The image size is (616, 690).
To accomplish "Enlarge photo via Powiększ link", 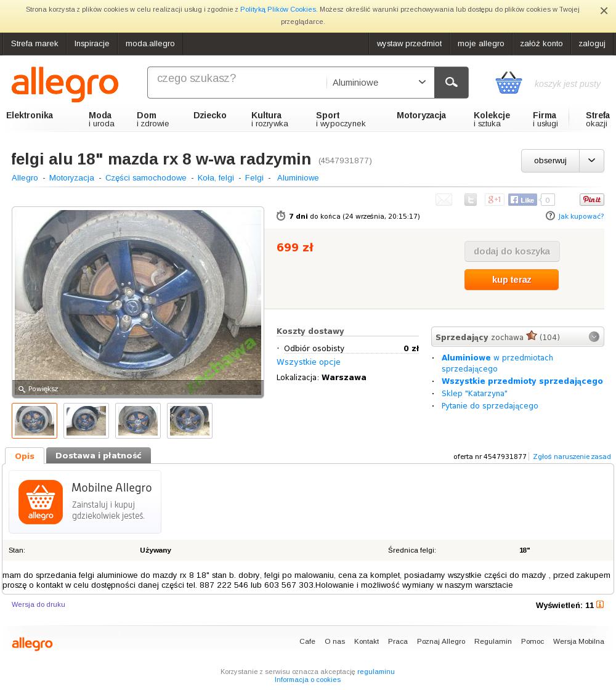I will pyautogui.click(x=38, y=389).
